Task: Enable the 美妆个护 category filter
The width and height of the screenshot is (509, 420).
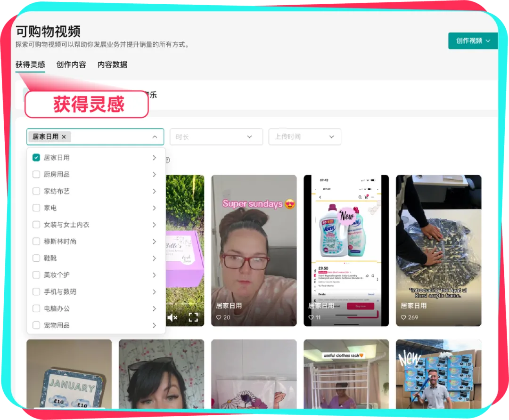Action: [36, 275]
